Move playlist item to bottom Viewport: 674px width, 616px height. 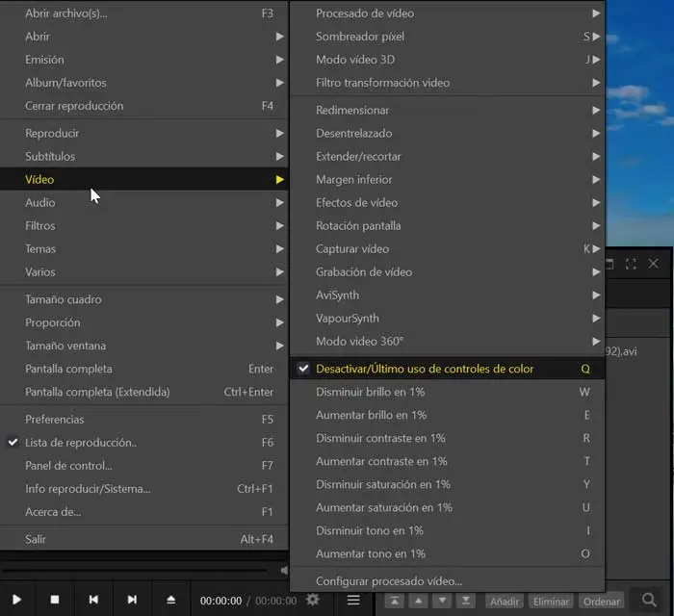click(x=465, y=601)
